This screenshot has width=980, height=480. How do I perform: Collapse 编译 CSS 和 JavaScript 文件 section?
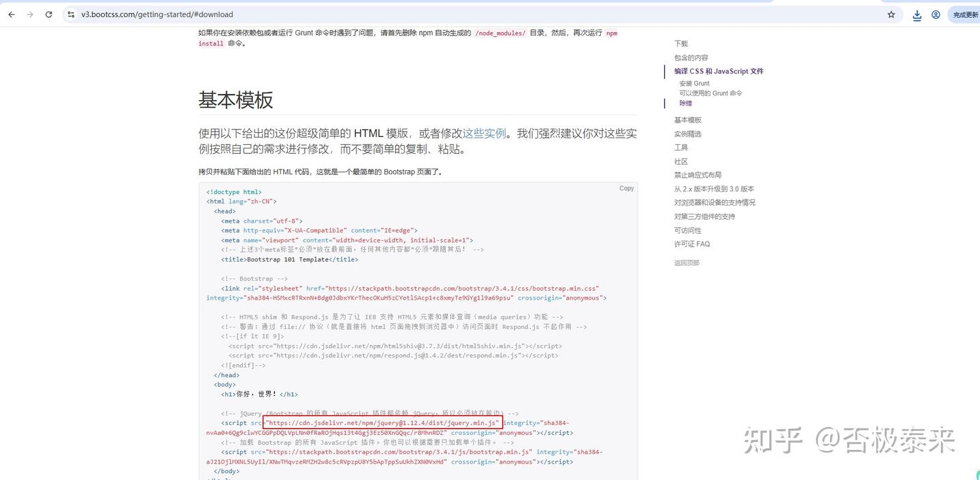719,71
